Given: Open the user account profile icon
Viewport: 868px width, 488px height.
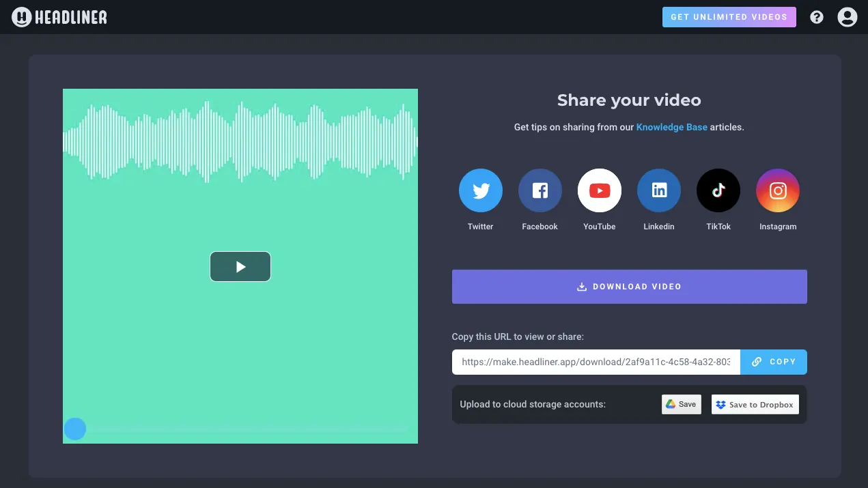Looking at the screenshot, I should click(x=848, y=17).
